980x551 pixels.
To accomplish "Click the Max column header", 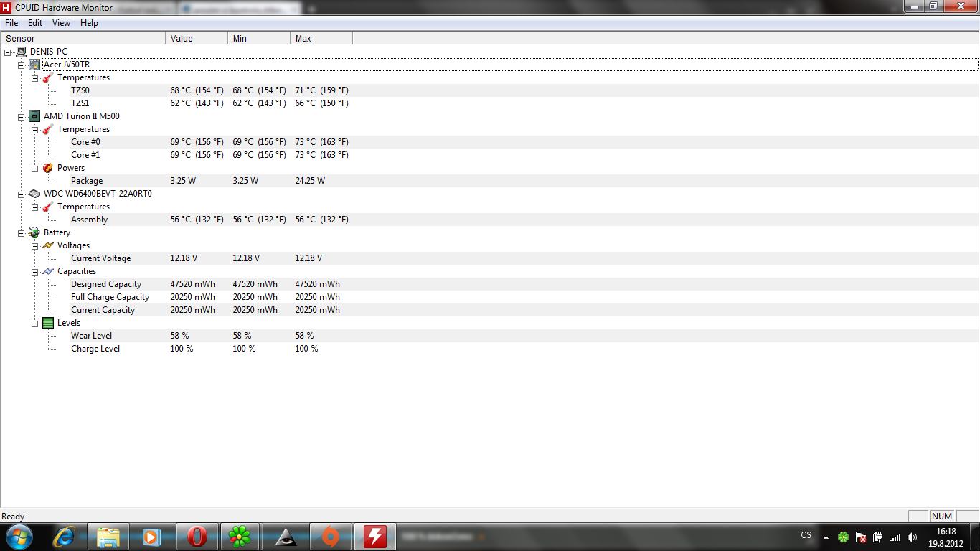I will (321, 38).
